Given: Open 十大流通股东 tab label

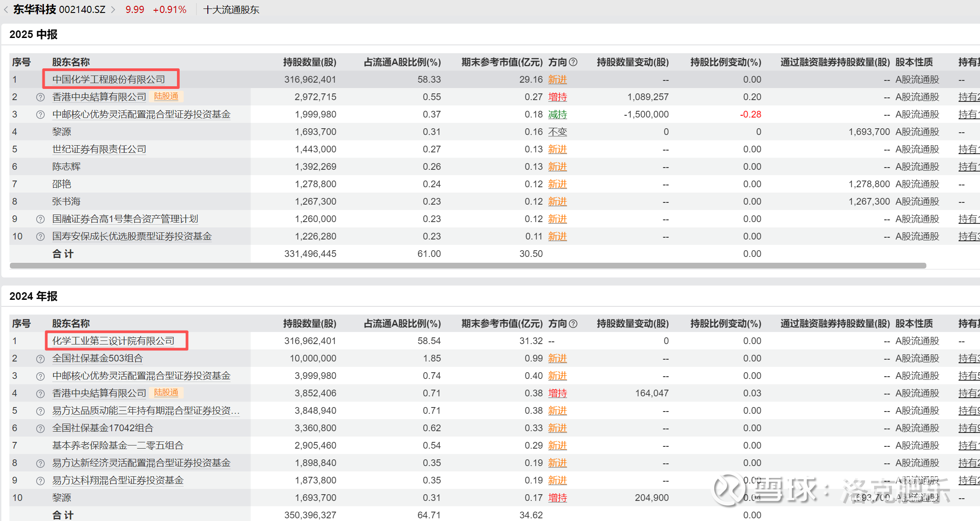Looking at the screenshot, I should [x=231, y=10].
